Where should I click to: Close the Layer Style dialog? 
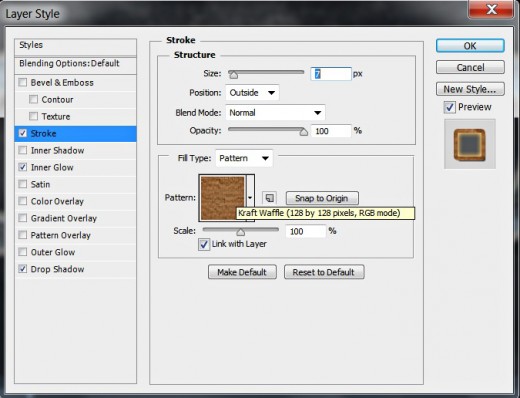491,9
